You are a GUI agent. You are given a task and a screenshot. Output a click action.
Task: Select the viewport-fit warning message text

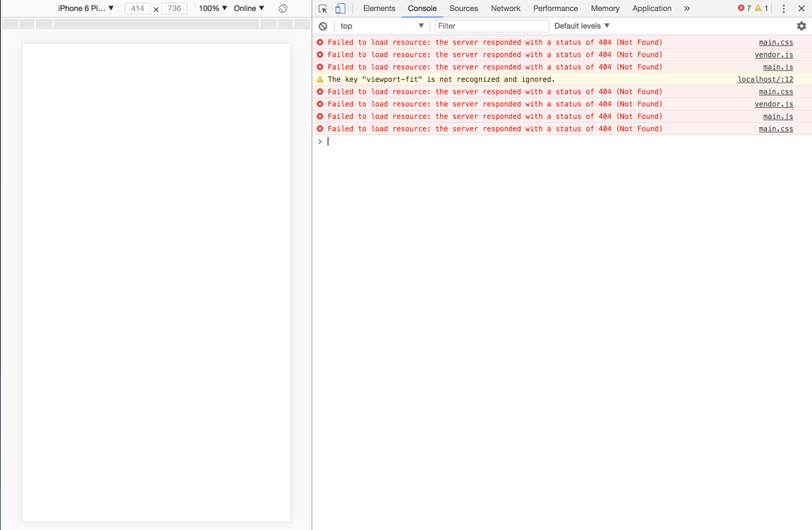(x=441, y=79)
